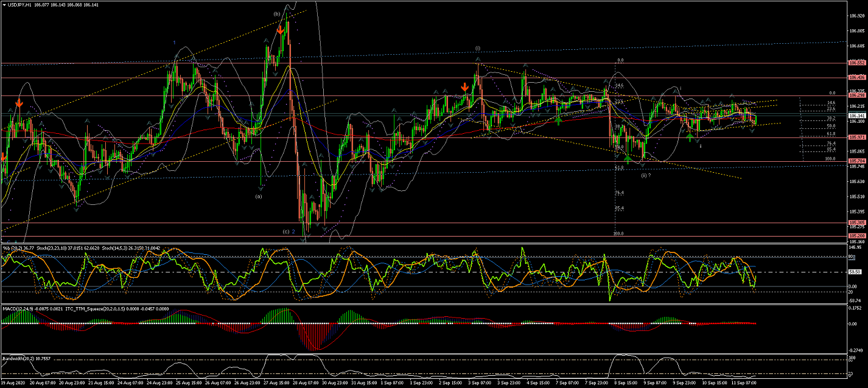This screenshot has width=868, height=388.
Task: Click the 105.510 price axis value
Action: pos(857,196)
